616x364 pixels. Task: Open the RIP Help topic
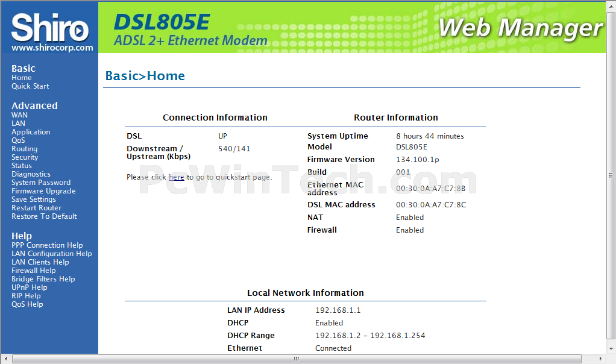coord(26,296)
